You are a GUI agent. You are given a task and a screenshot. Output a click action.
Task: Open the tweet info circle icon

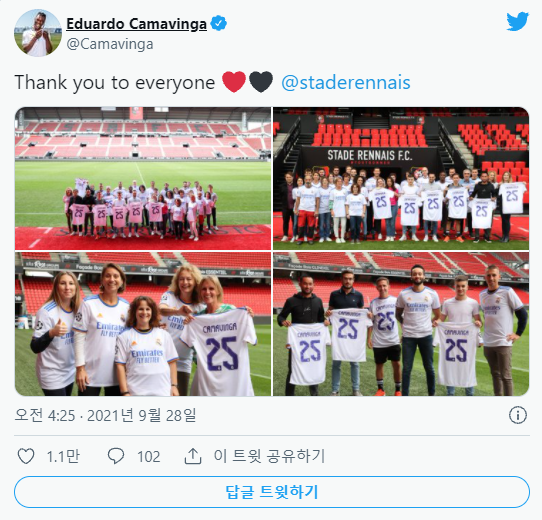[x=518, y=415]
